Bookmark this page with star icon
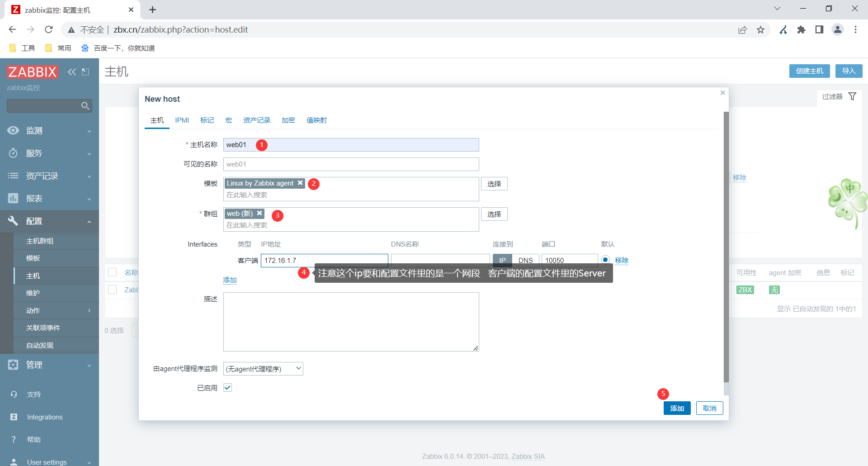Image resolution: width=868 pixels, height=466 pixels. (761, 30)
